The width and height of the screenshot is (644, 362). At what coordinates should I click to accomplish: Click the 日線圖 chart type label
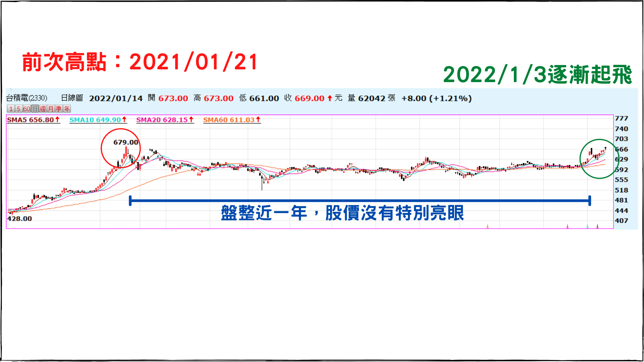pos(72,98)
